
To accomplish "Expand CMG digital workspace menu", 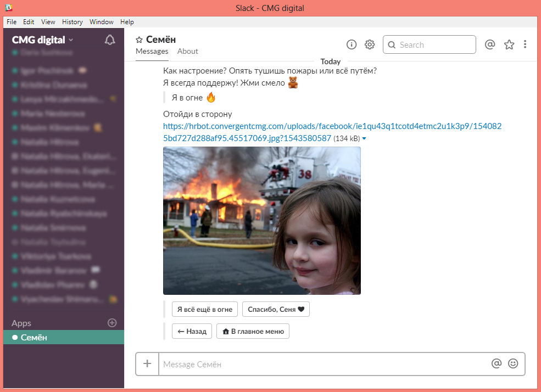I will (x=43, y=40).
